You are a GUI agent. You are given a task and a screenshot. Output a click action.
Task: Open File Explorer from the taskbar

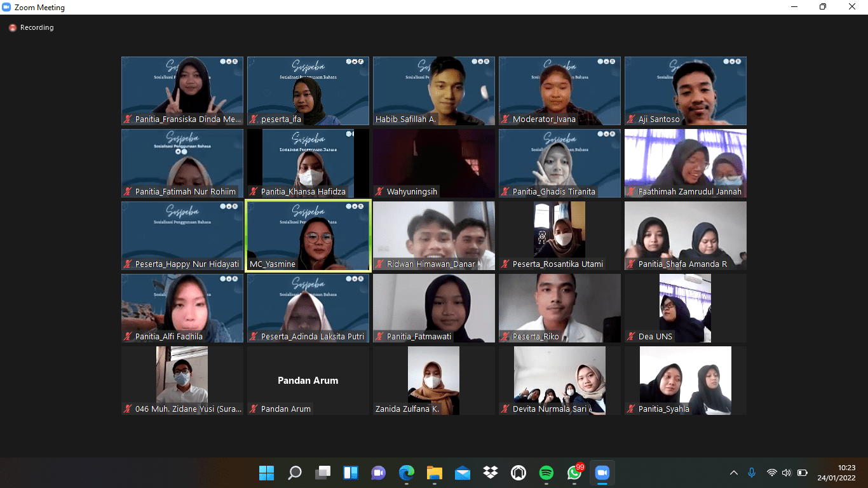[434, 473]
